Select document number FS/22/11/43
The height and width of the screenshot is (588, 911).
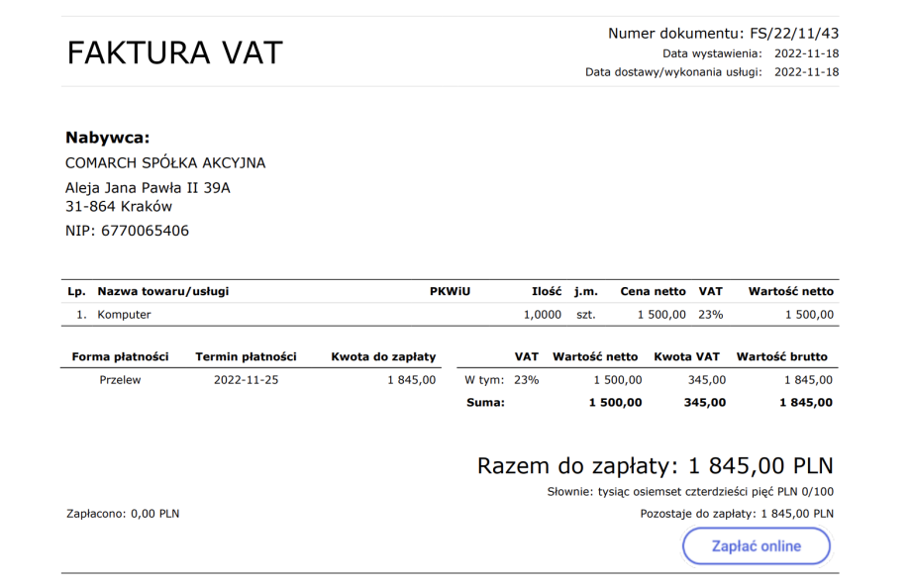(794, 34)
